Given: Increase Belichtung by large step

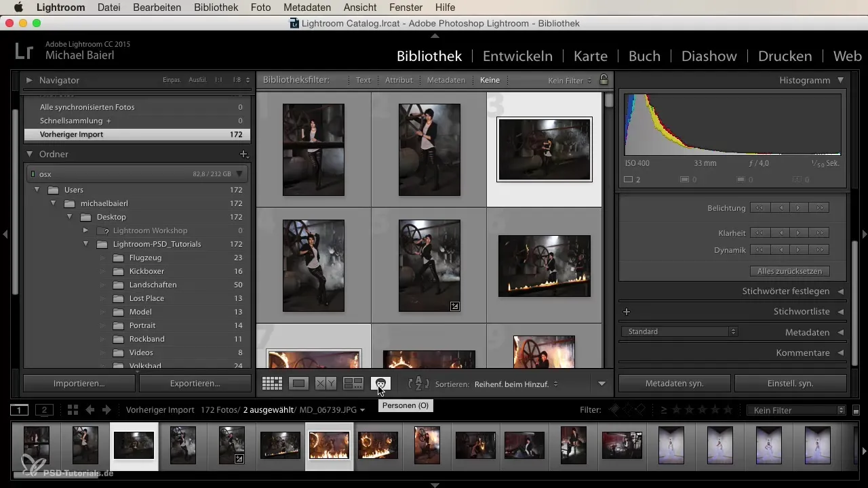Looking at the screenshot, I should pyautogui.click(x=819, y=208).
